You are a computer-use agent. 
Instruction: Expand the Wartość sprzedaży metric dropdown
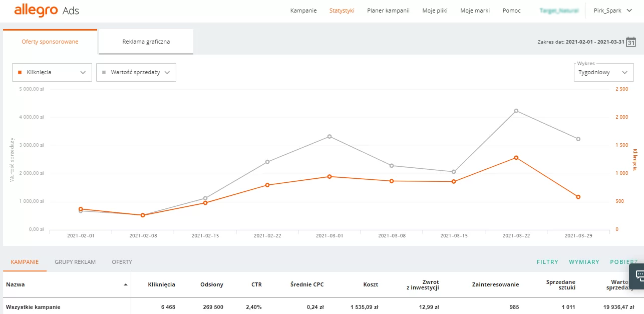point(136,72)
